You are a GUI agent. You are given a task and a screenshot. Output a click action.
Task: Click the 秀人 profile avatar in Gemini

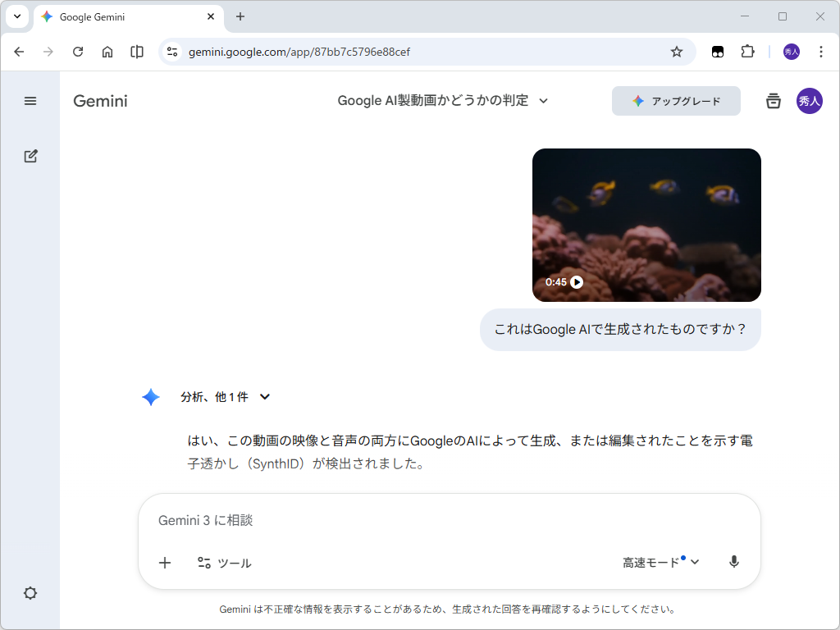811,101
